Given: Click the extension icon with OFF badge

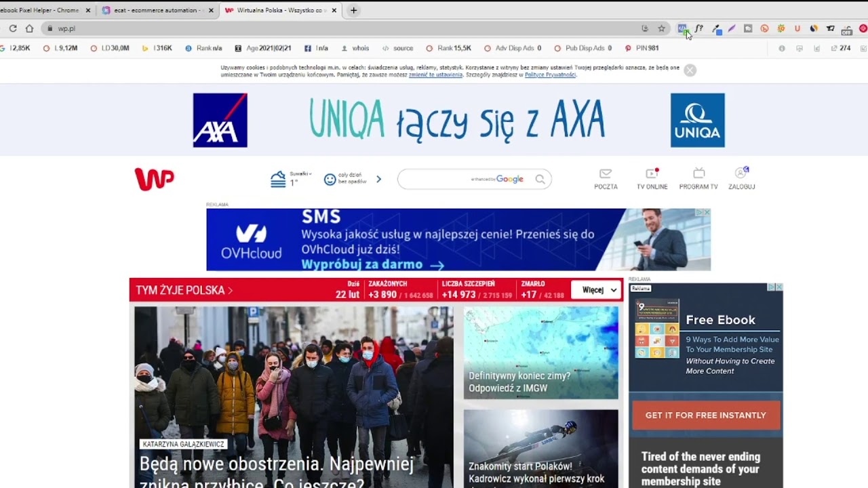Looking at the screenshot, I should pyautogui.click(x=846, y=29).
